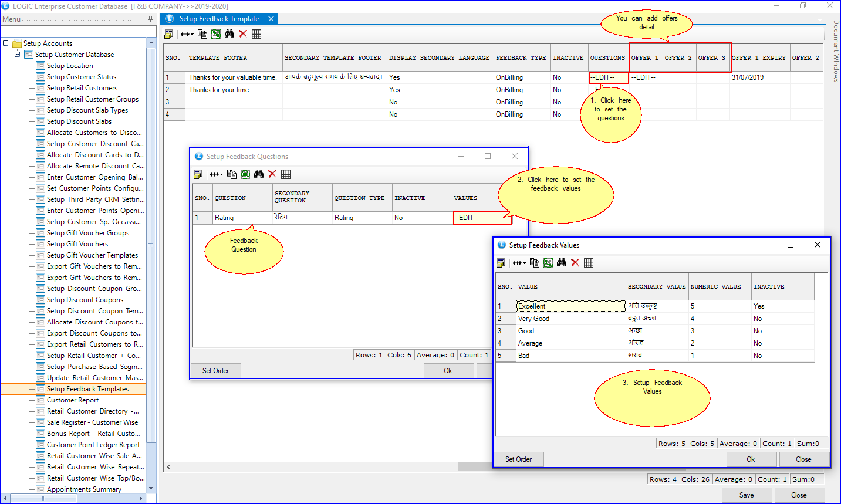Click Excel export icon in main template toolbar
Image resolution: width=841 pixels, height=504 pixels.
pos(216,34)
